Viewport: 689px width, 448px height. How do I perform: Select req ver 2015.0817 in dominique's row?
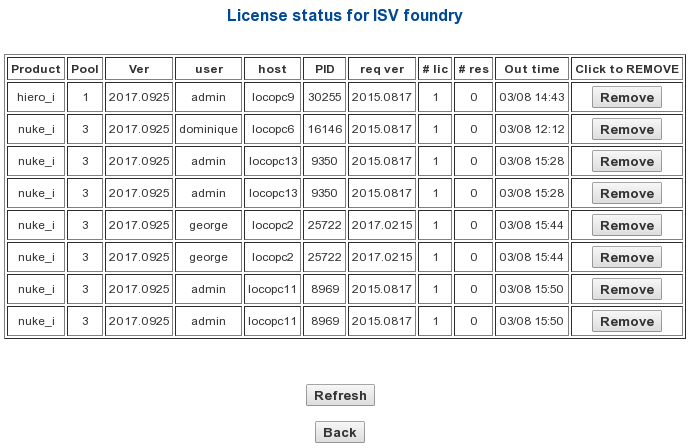pos(382,129)
